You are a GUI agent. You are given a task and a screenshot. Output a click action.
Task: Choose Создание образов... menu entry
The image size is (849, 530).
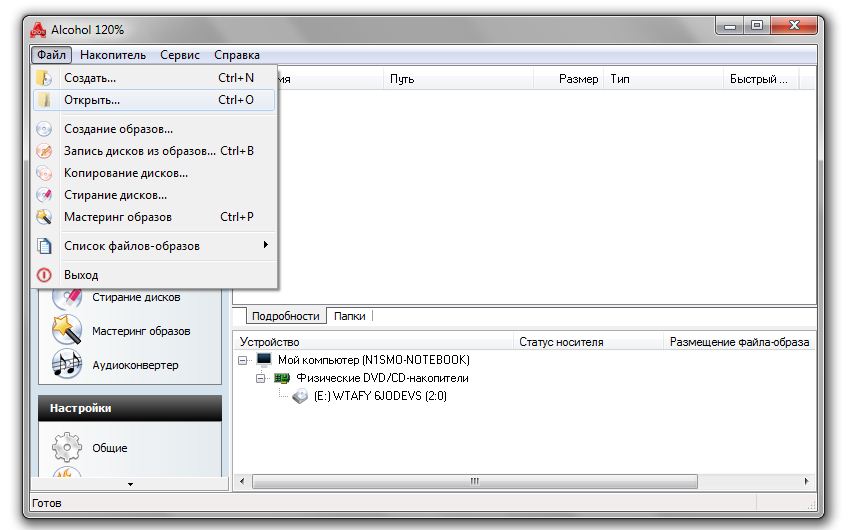(x=154, y=129)
